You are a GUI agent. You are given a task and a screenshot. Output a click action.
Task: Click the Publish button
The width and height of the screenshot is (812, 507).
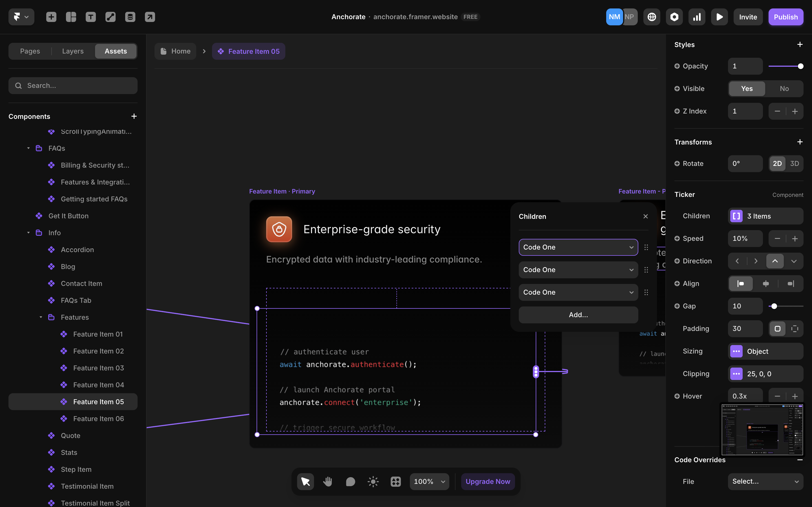point(785,17)
